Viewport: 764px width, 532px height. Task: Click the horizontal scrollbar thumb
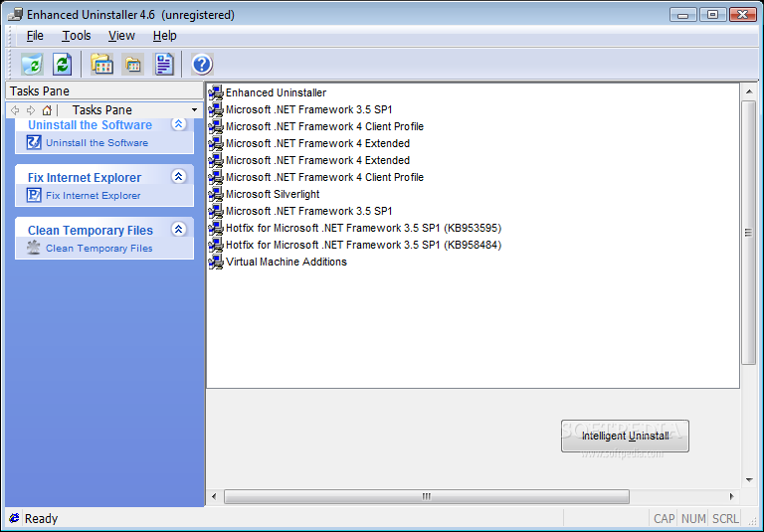[x=427, y=497]
